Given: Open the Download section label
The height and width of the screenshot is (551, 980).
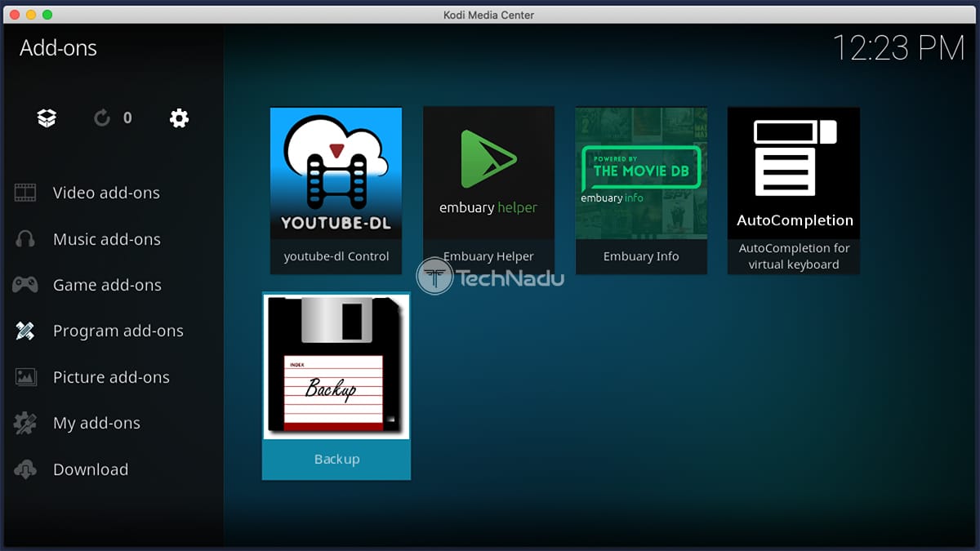Looking at the screenshot, I should pyautogui.click(x=91, y=469).
